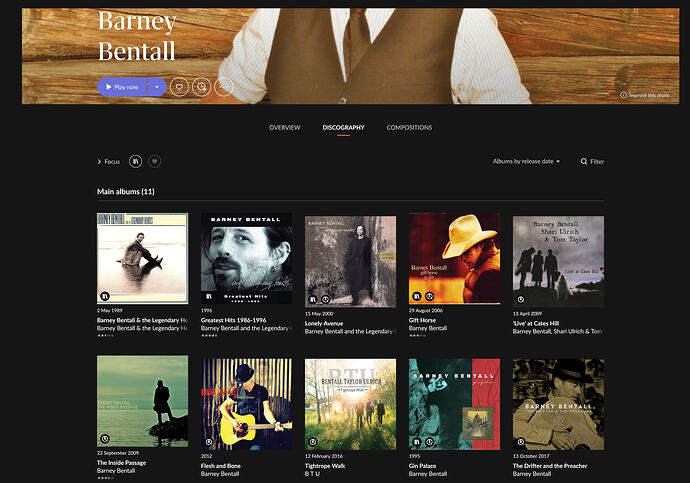The height and width of the screenshot is (483, 690).
Task: Click the Gin Palace title link
Action: tap(422, 466)
